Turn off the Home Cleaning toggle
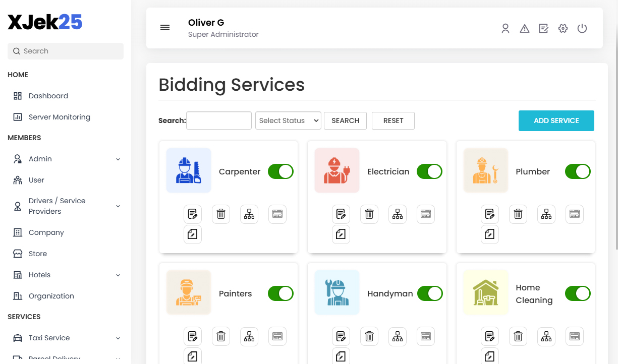Screen dimensions: 618x364 578,293
